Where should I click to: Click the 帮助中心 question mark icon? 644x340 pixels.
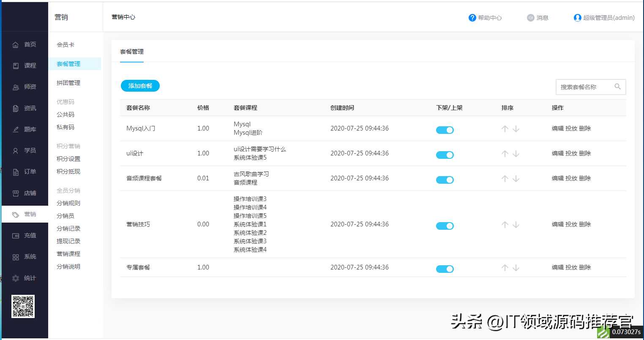pos(472,18)
